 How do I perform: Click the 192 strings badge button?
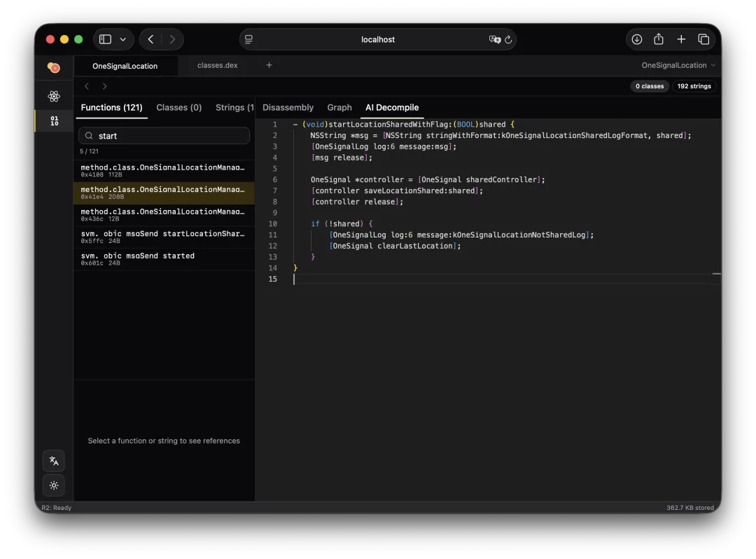coord(694,86)
